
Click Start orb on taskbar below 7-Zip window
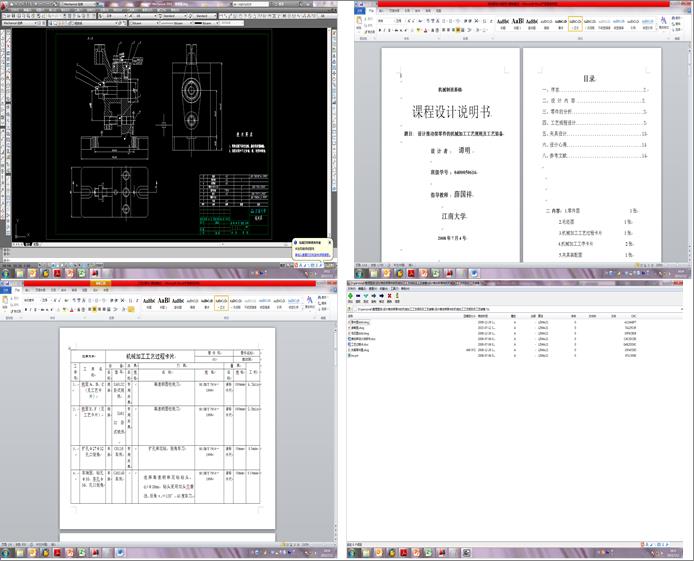click(352, 553)
